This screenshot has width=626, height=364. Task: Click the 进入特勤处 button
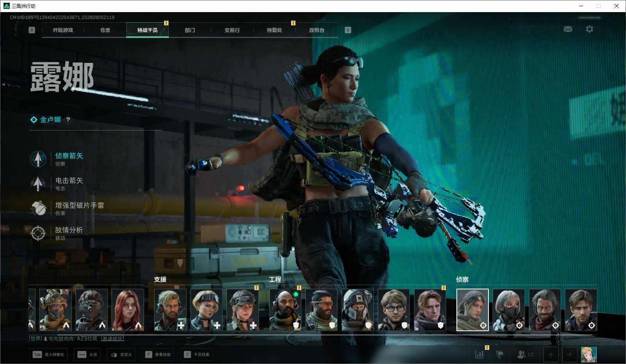(x=48, y=355)
